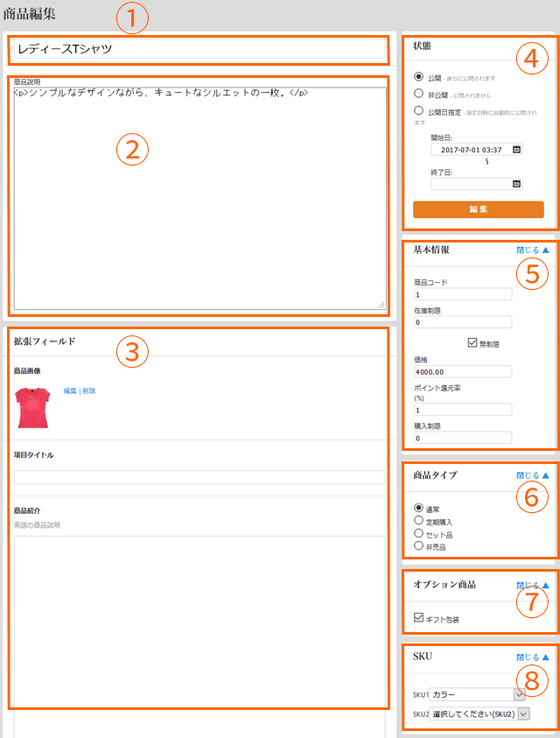
Task: Collapse the 基本情報 panel
Action: point(532,250)
